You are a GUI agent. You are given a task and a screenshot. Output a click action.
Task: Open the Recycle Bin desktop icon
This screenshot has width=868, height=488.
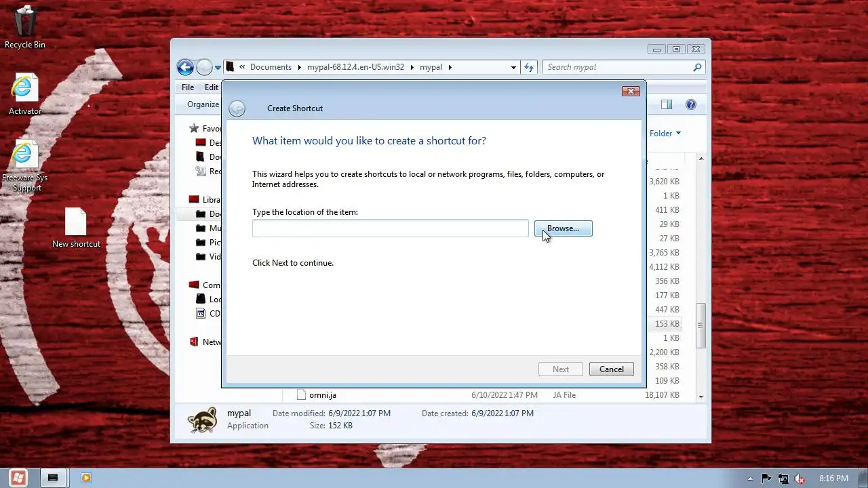[x=25, y=28]
